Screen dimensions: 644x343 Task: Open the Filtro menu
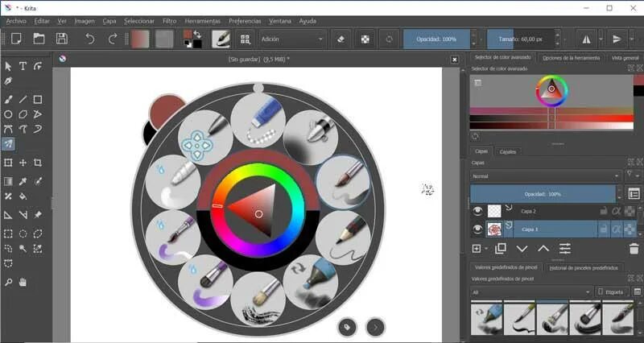click(169, 21)
